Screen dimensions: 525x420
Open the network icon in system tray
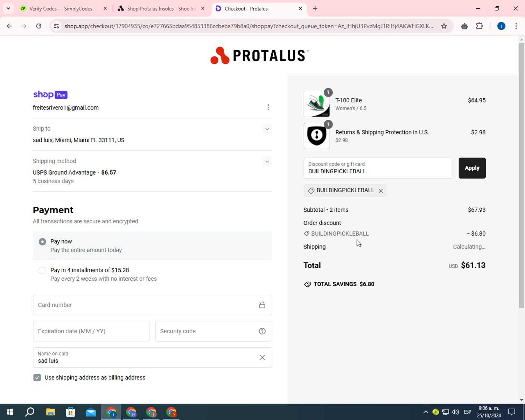coord(446,412)
